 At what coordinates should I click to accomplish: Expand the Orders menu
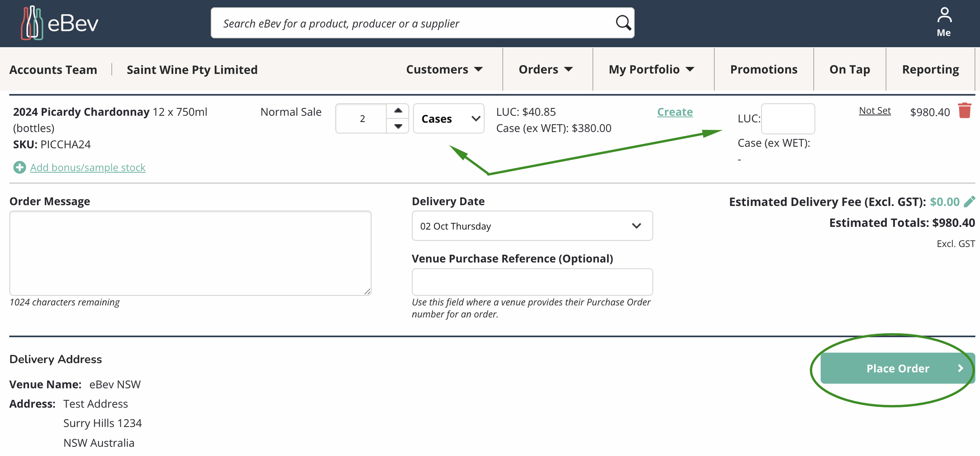545,69
